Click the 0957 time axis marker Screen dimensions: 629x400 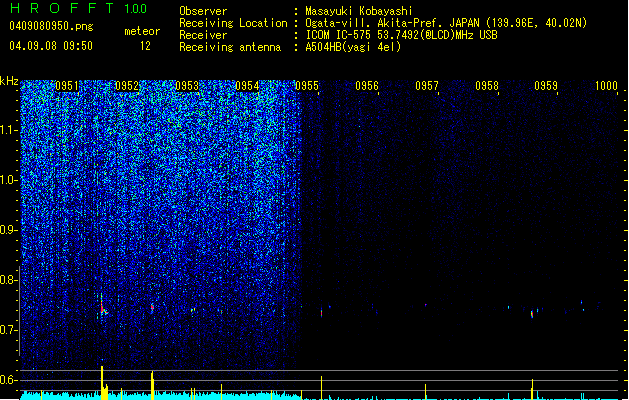[x=427, y=86]
